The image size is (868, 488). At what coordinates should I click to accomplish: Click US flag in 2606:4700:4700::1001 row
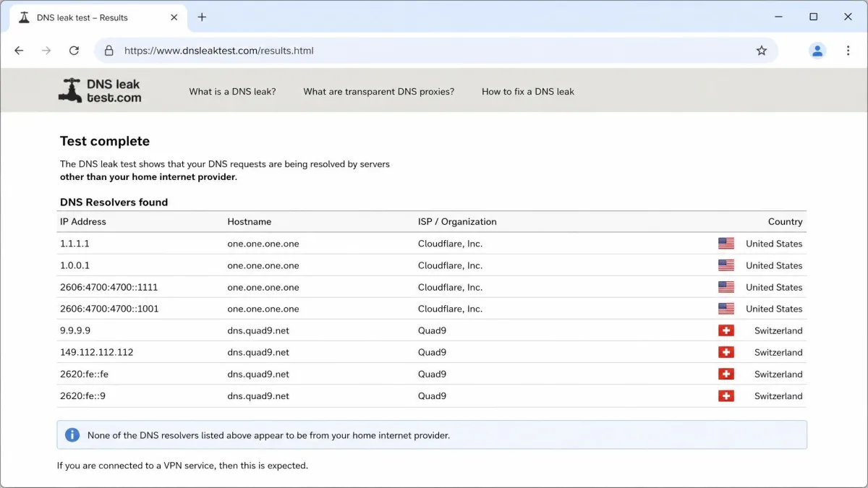[726, 309]
